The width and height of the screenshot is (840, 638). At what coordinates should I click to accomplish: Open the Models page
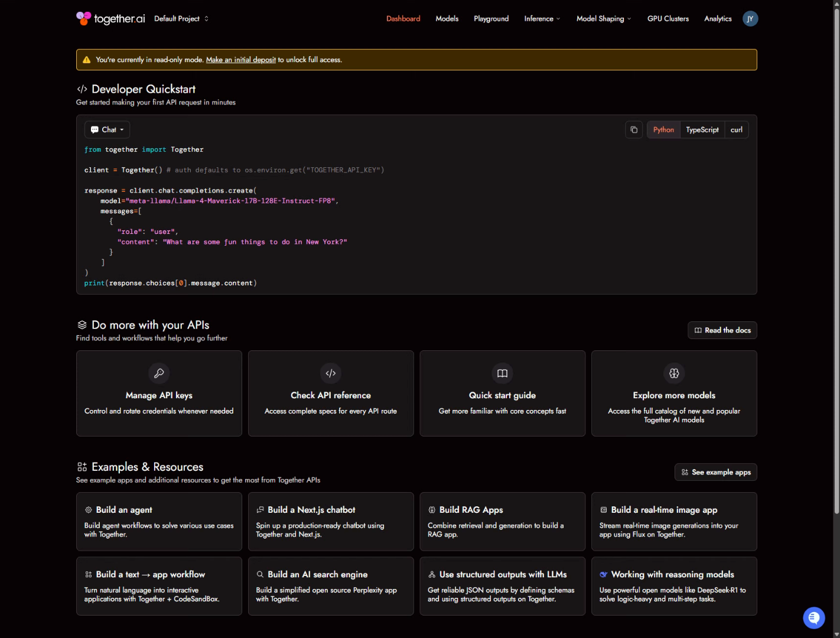point(447,19)
